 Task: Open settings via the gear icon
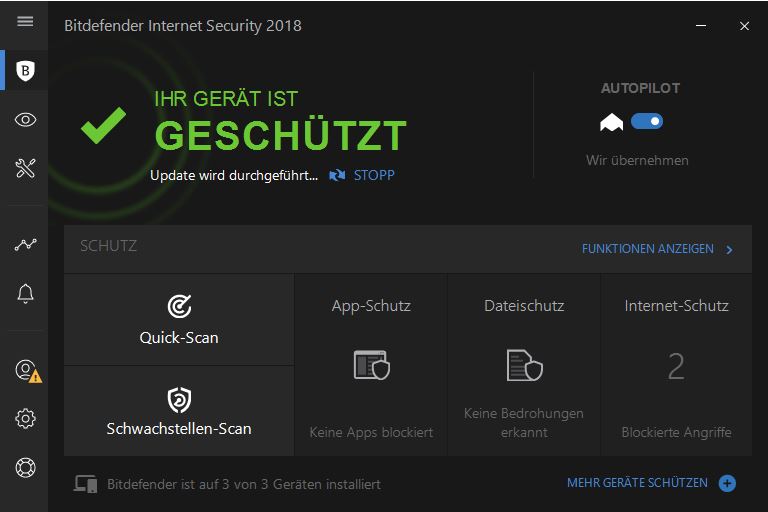point(26,419)
